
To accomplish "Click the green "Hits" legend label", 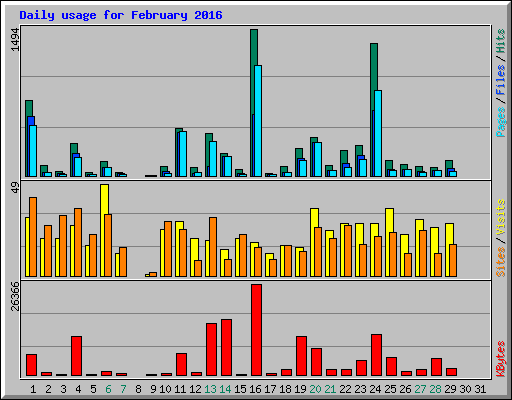I will 500,41.
